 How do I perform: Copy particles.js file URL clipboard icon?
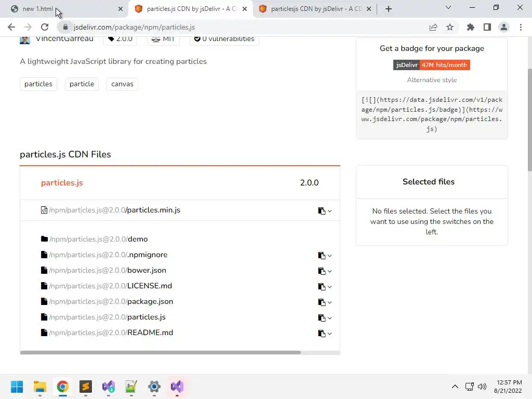click(x=322, y=318)
